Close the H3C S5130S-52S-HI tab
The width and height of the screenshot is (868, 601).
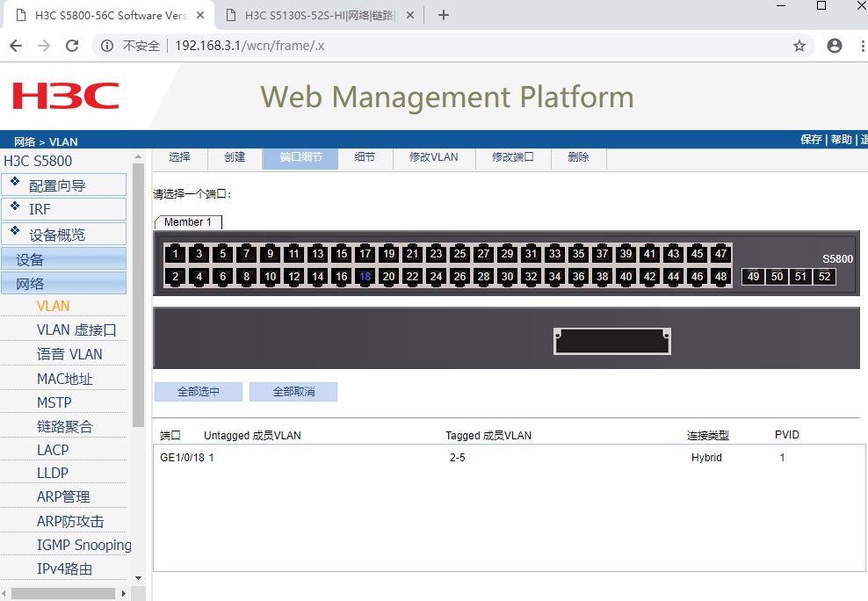pos(410,15)
